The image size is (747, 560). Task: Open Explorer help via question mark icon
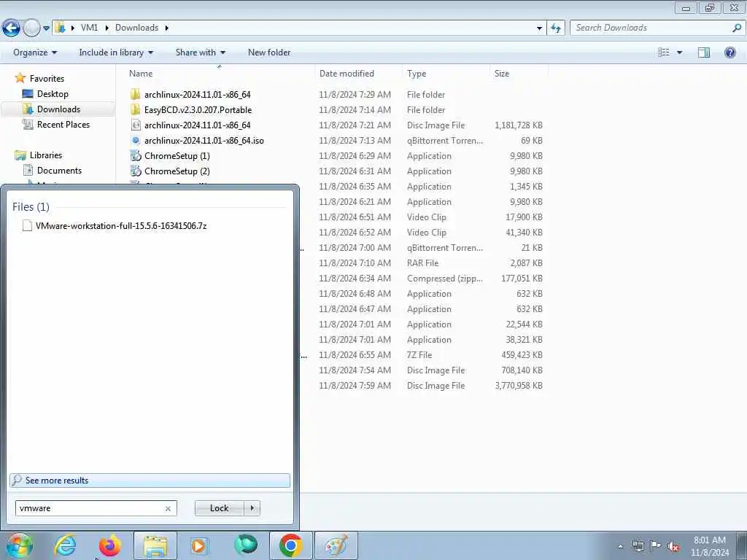[x=729, y=52]
